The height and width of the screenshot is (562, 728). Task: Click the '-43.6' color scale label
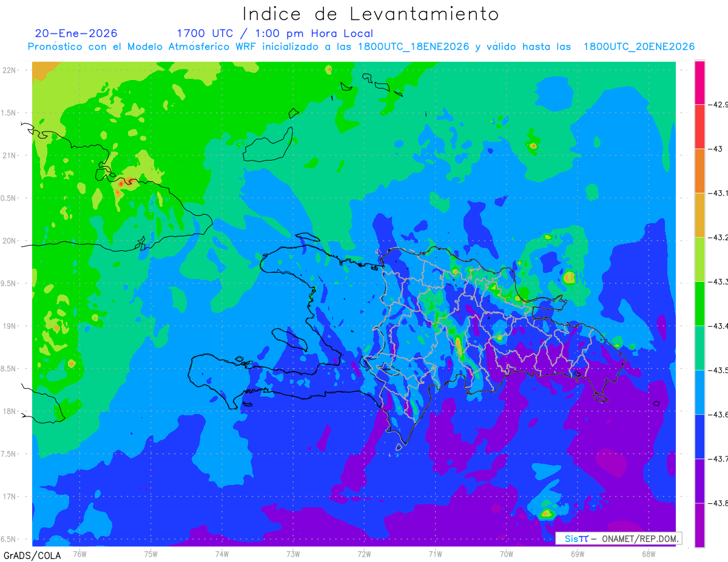tap(718, 415)
